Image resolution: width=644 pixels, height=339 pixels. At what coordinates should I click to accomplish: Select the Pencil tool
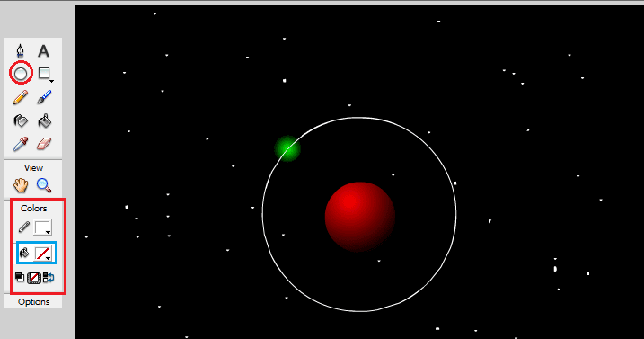pyautogui.click(x=21, y=97)
